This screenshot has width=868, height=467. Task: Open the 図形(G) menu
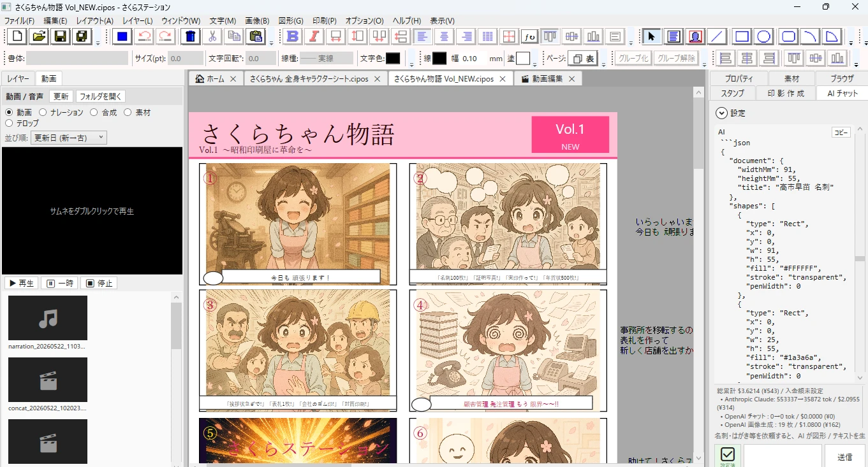pyautogui.click(x=291, y=21)
